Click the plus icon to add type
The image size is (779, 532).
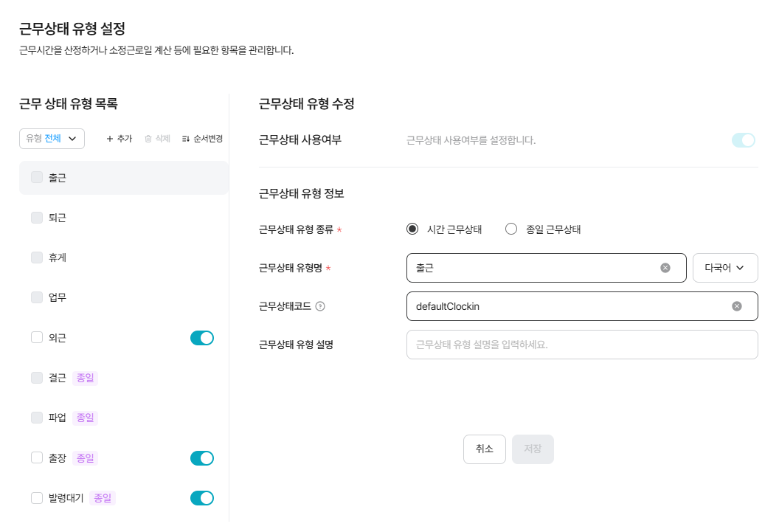point(110,139)
